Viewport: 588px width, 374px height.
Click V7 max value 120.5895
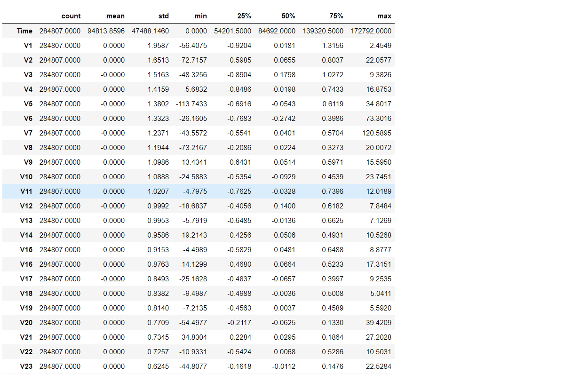coord(377,133)
